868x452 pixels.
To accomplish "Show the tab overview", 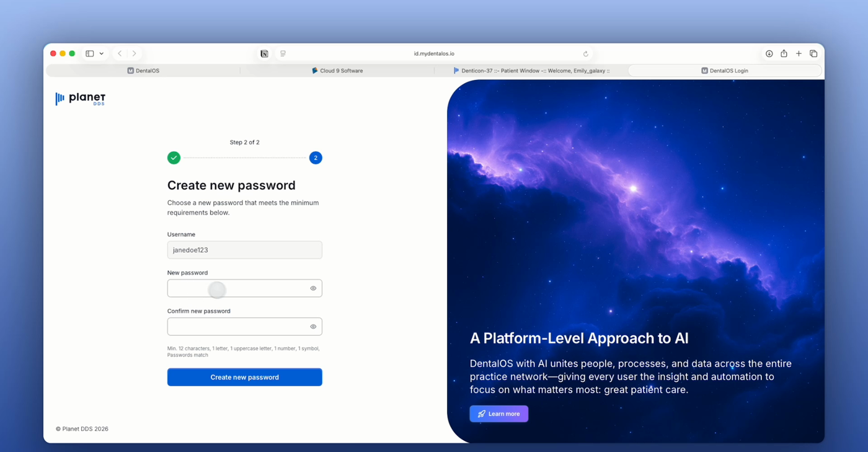I will [x=814, y=54].
